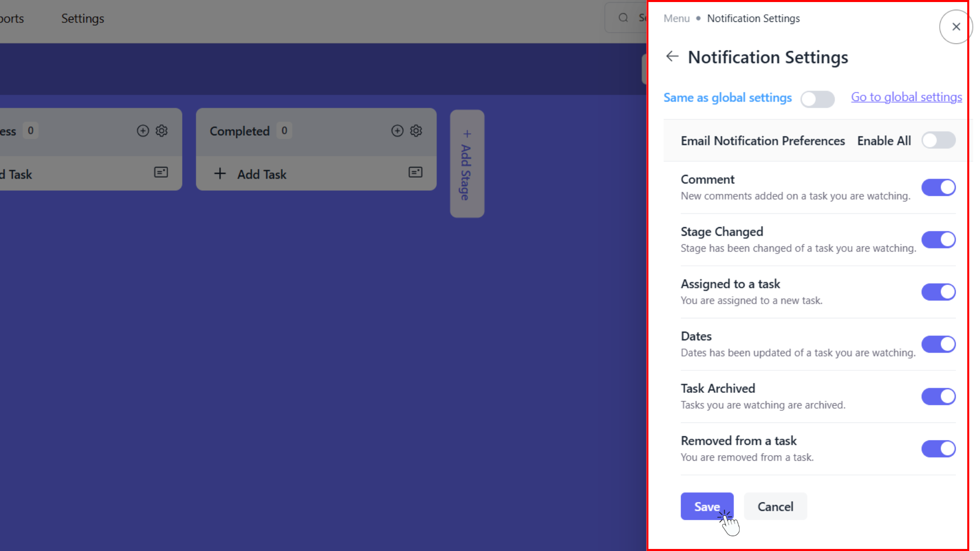Viewport: 980px width, 551px height.
Task: Click the plus icon beside Add Task in Completed
Action: [x=220, y=174]
